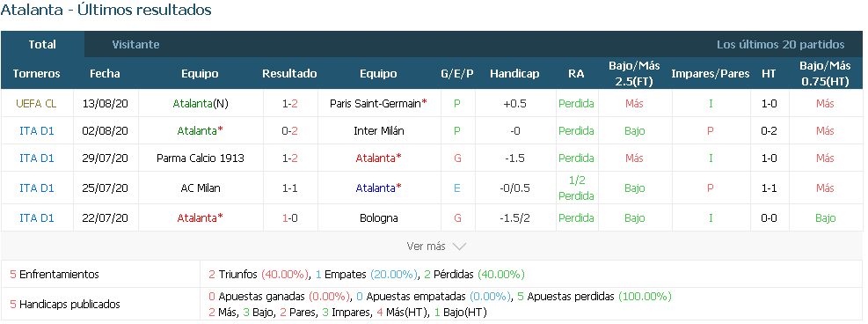Open Bologna team link
Screen dimensions: 868x324
click(x=379, y=217)
